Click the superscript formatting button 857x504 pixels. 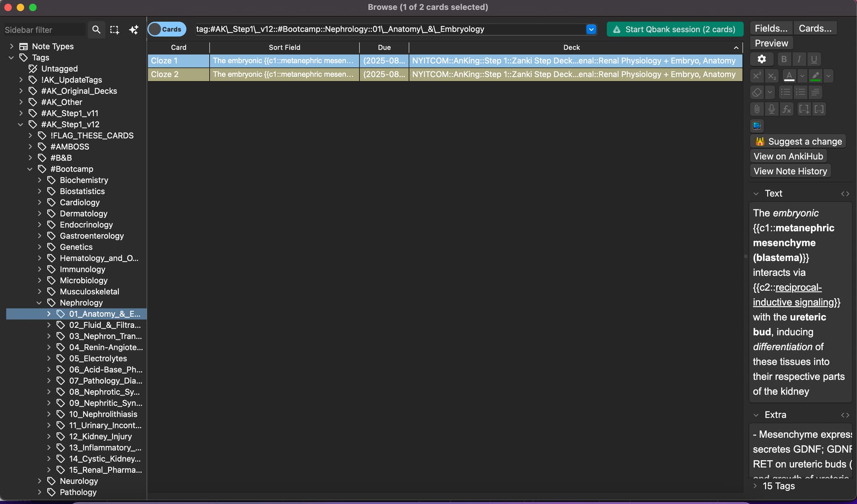click(757, 76)
